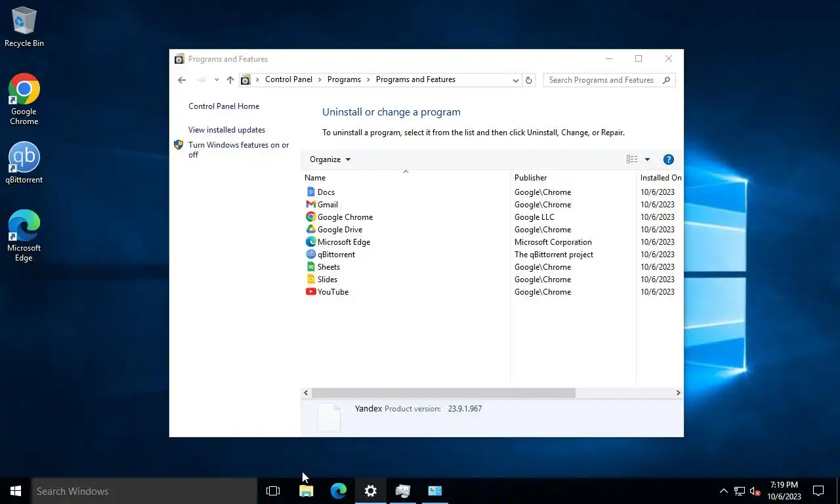Select the Gmail envelope icon in the list
This screenshot has height=504, width=840.
pos(311,204)
